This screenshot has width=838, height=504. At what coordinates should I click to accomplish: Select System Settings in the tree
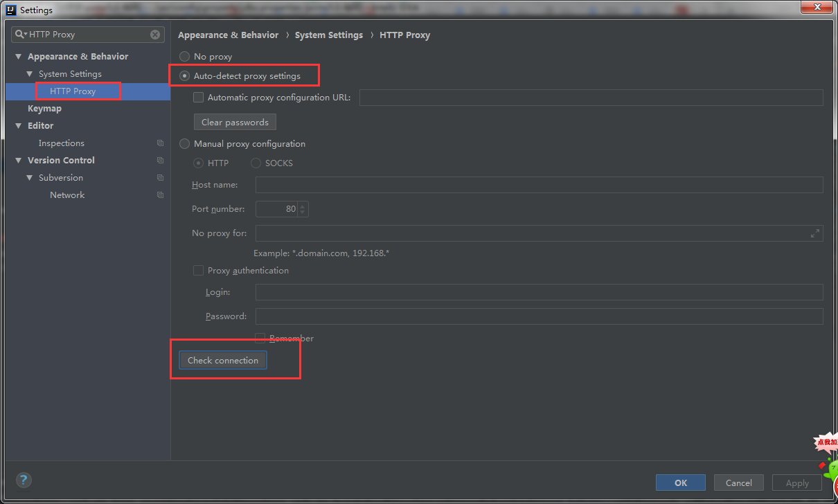[x=70, y=74]
